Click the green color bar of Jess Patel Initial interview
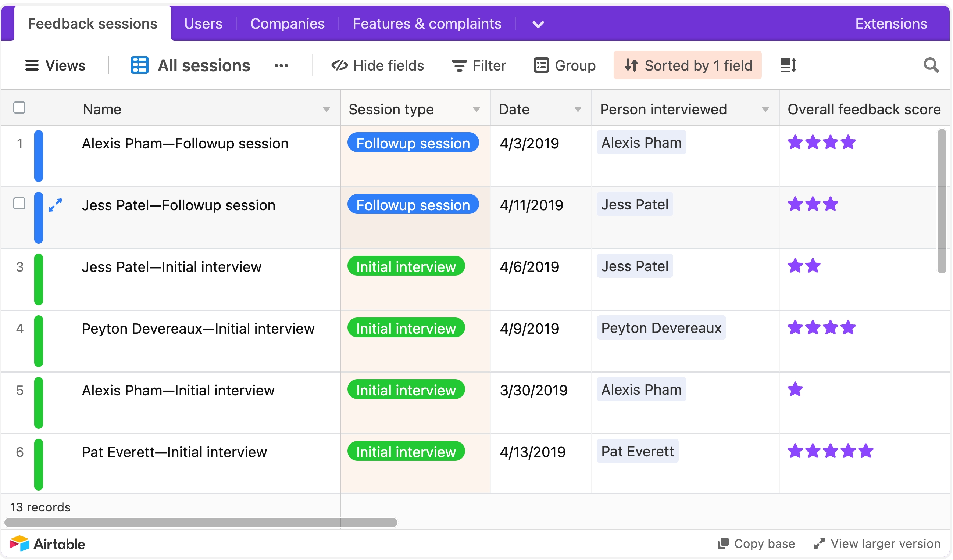 [x=39, y=279]
